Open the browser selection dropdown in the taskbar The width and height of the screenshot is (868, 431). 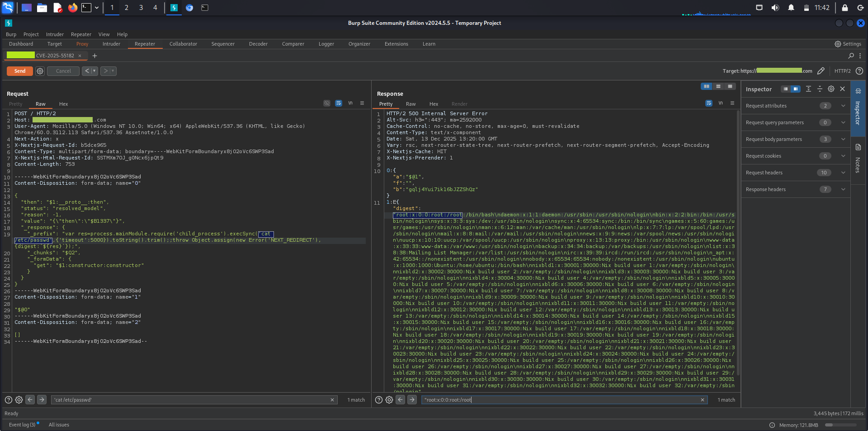96,8
